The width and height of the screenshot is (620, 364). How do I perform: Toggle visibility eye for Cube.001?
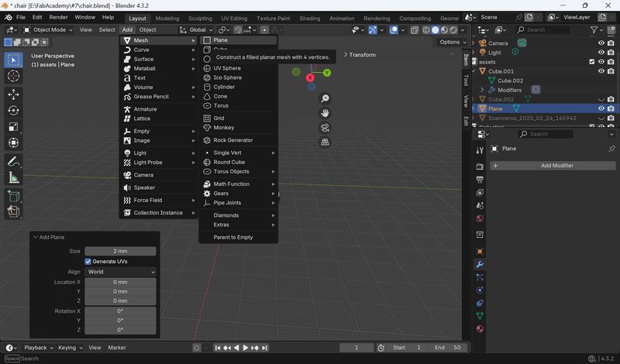[x=601, y=71]
